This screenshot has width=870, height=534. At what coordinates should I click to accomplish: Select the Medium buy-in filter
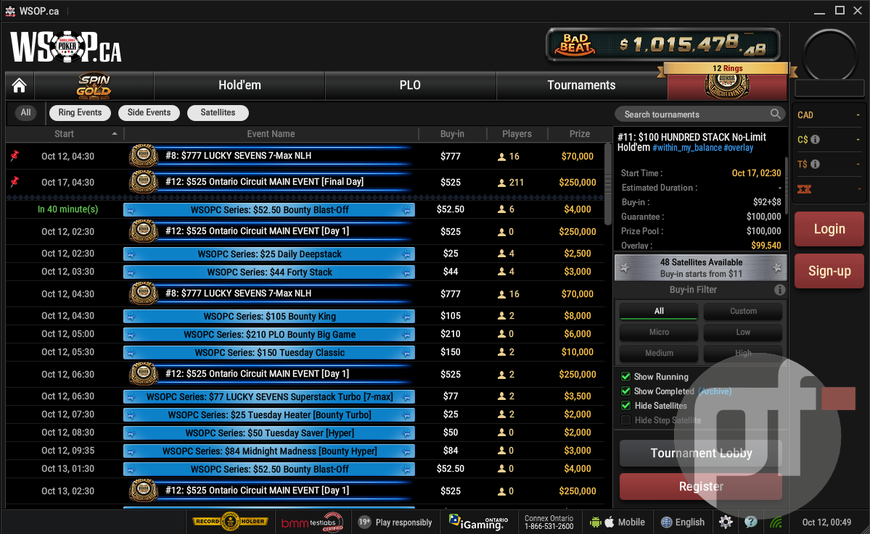(659, 353)
